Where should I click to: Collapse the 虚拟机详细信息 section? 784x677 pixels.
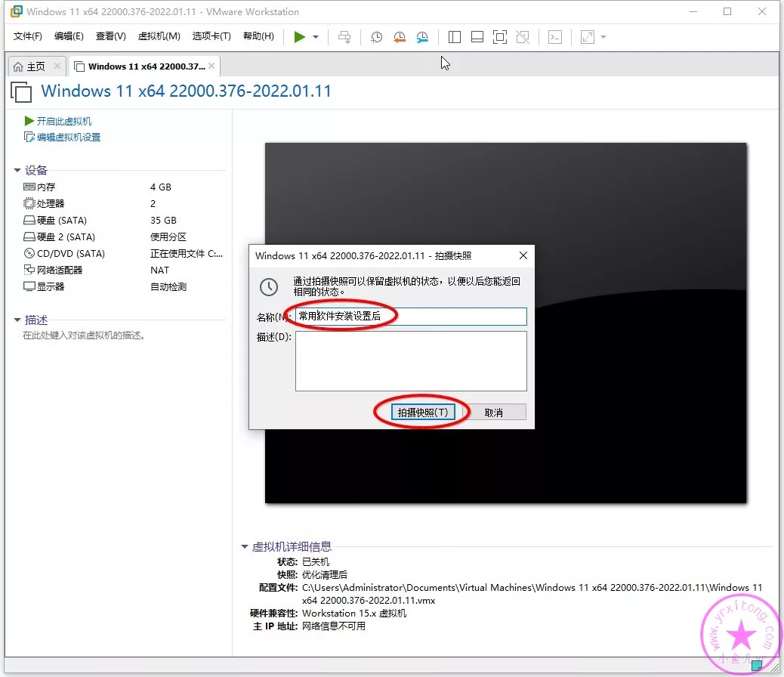point(245,547)
